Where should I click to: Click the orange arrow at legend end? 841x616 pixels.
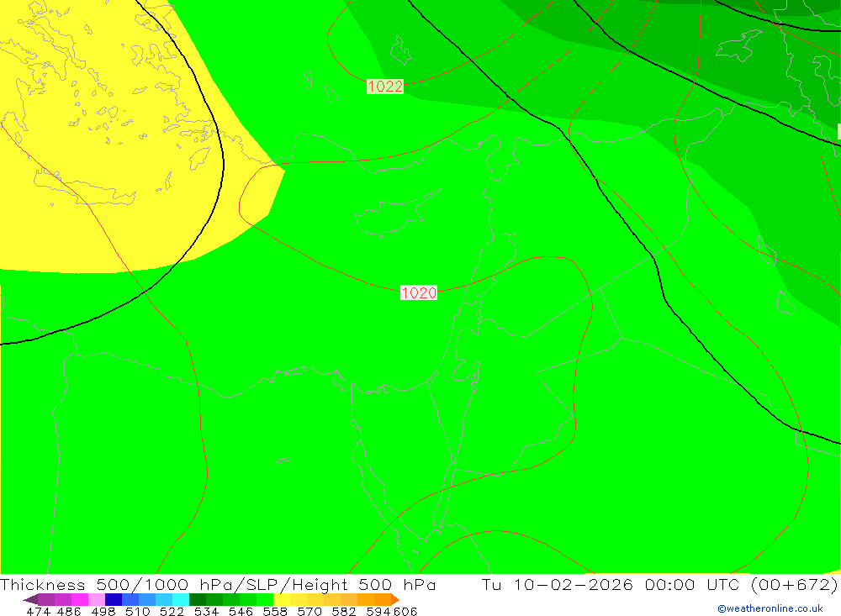point(395,599)
